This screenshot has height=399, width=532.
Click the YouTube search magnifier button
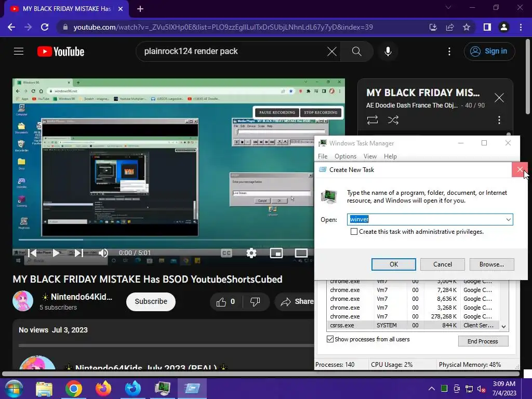coord(356,51)
